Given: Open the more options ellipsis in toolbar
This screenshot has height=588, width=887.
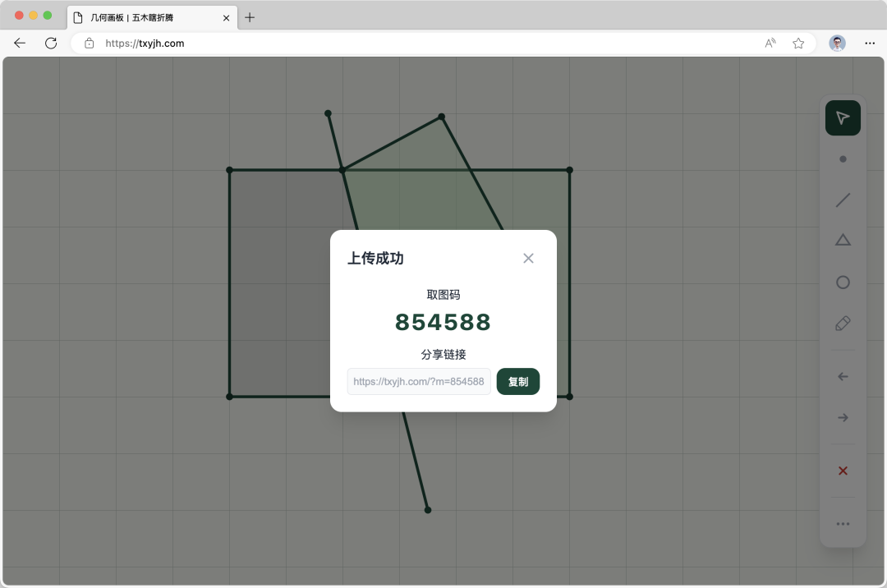Looking at the screenshot, I should coord(843,524).
